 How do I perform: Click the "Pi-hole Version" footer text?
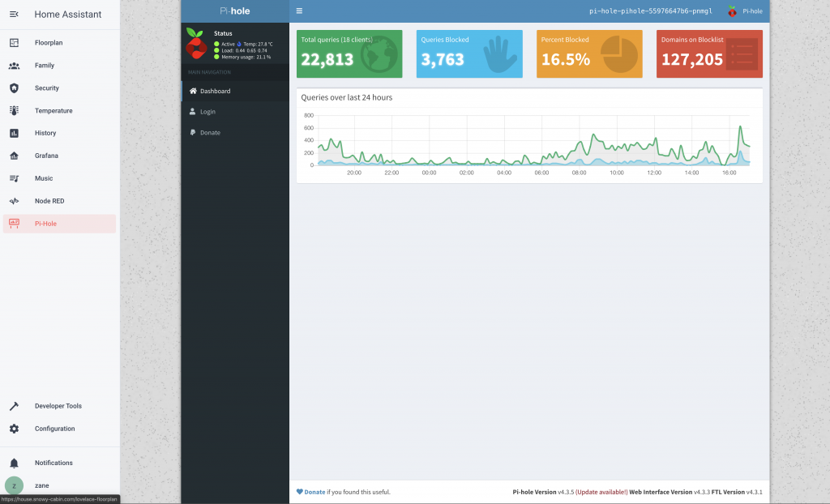click(535, 493)
